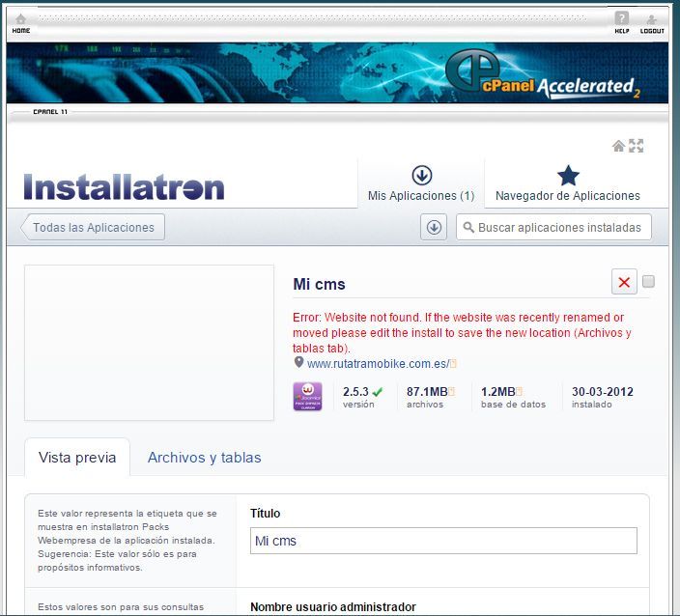This screenshot has height=616, width=680.
Task: Click inside the Título input field
Action: (x=443, y=541)
